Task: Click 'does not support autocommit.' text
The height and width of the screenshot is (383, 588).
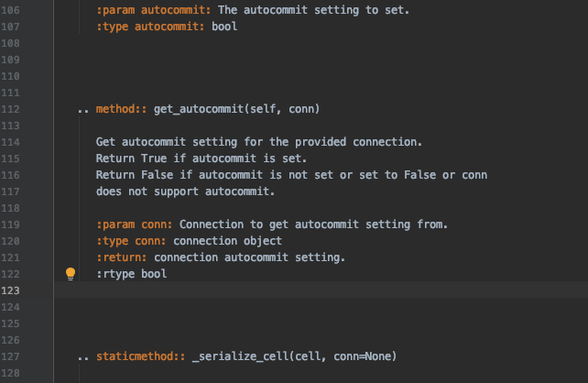Action: click(x=185, y=191)
